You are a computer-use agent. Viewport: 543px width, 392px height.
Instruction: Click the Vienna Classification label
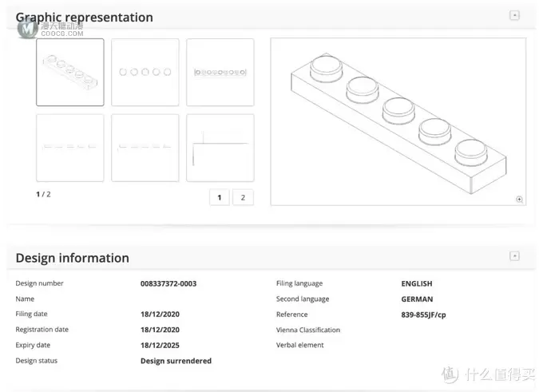[x=308, y=330]
